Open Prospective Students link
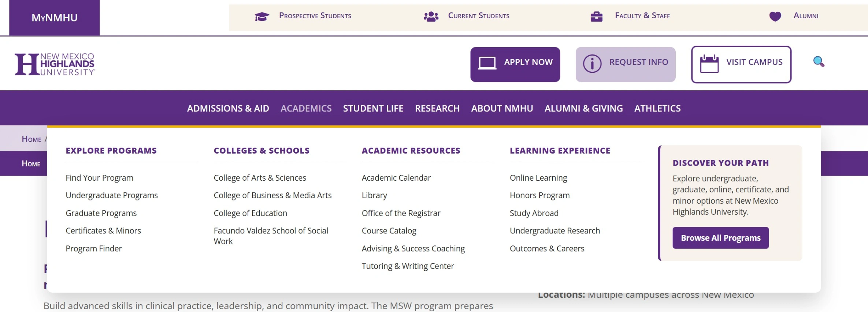Screen dimensions: 868x312 tap(315, 16)
